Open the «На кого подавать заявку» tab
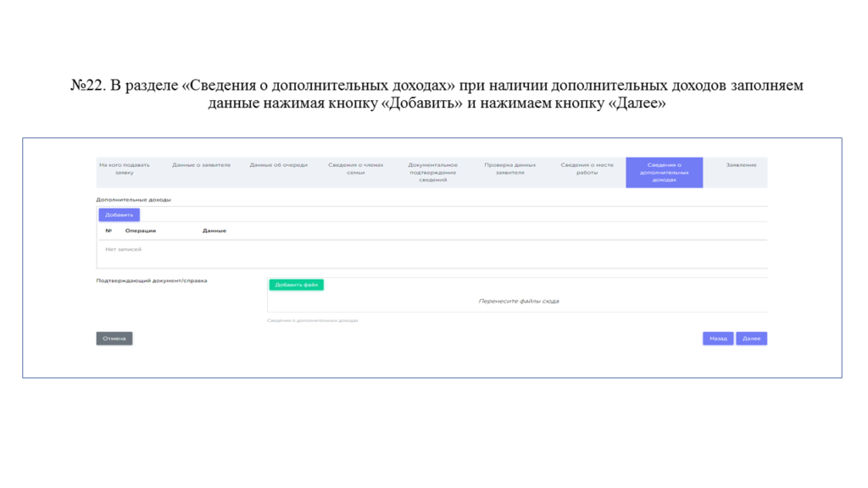Viewport: 868px width, 488px height. tap(125, 169)
